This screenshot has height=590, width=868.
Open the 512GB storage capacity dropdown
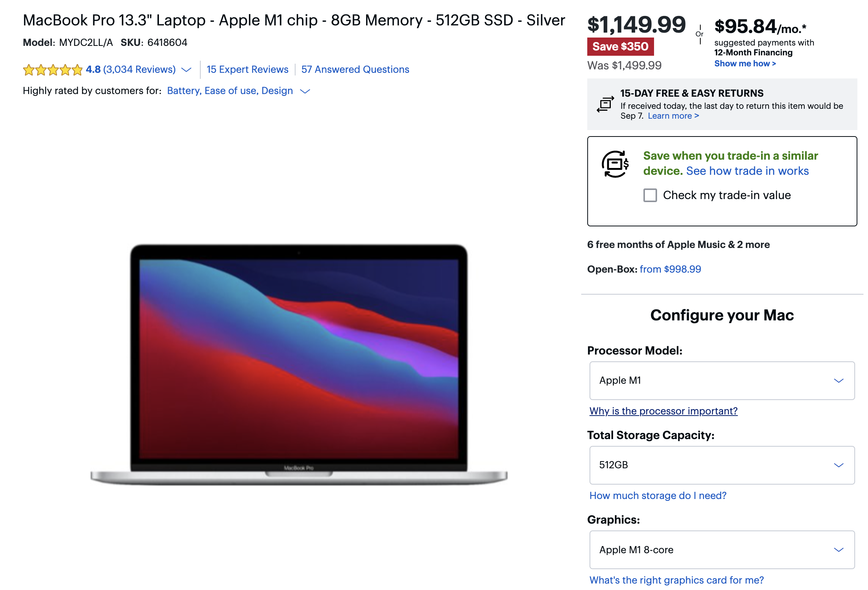(x=722, y=465)
